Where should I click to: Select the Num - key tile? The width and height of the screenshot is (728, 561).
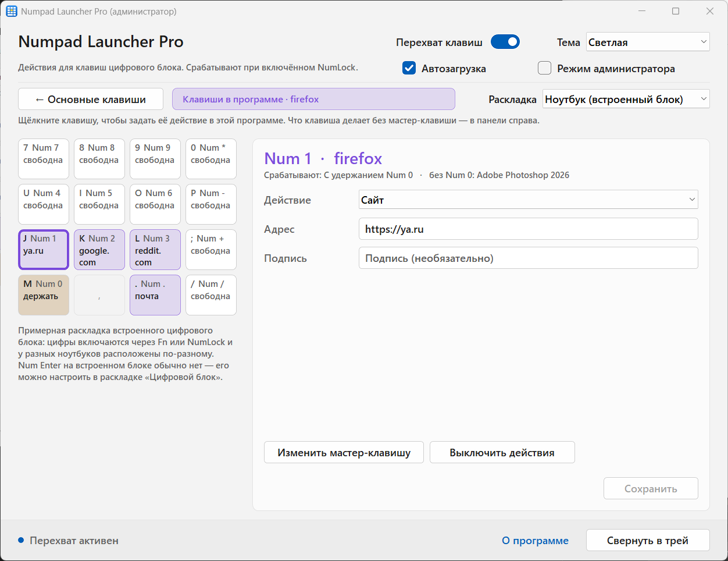[211, 204]
